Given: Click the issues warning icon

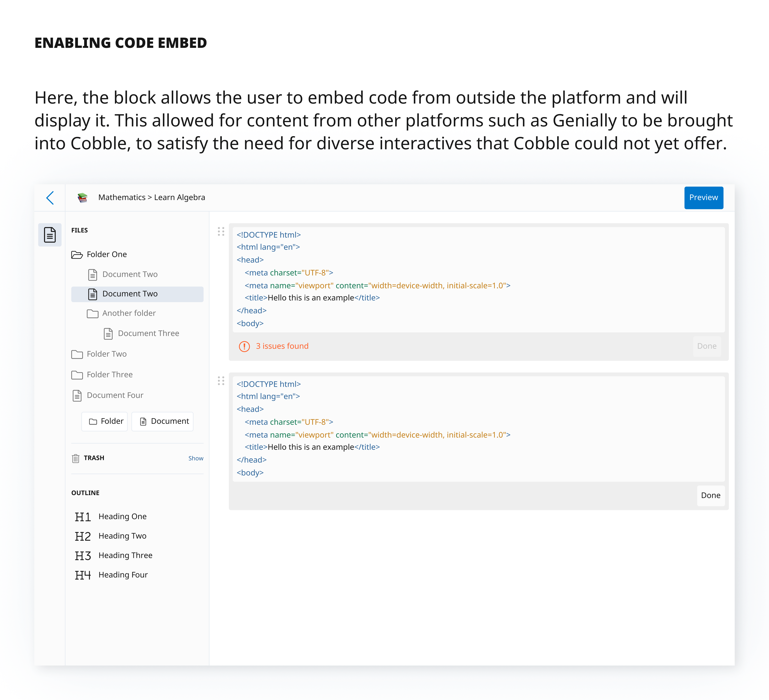Looking at the screenshot, I should click(x=244, y=346).
